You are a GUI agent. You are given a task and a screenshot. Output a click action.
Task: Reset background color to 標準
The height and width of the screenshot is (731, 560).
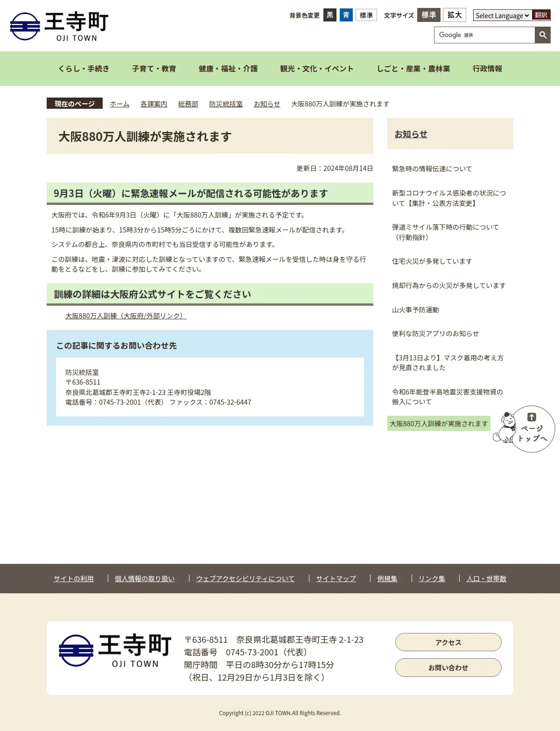click(x=366, y=15)
